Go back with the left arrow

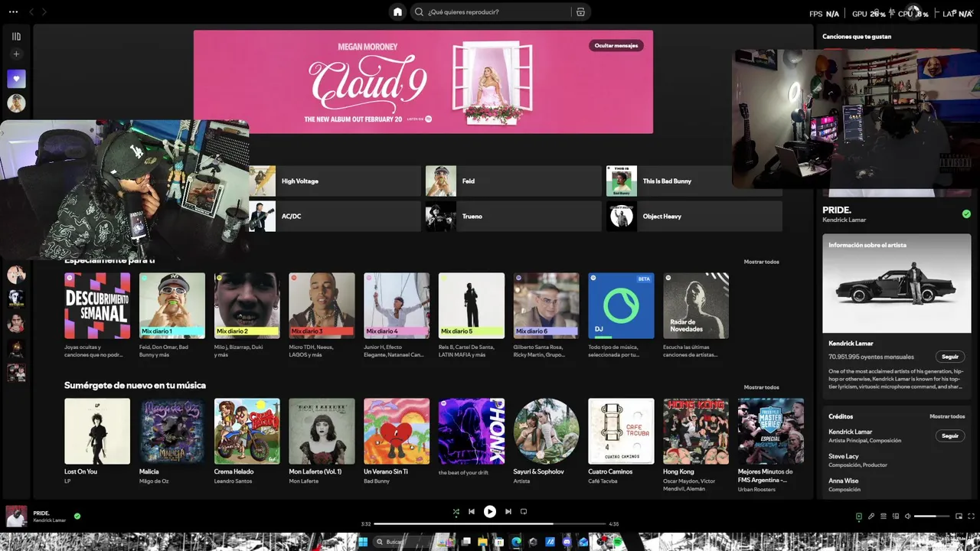(31, 11)
